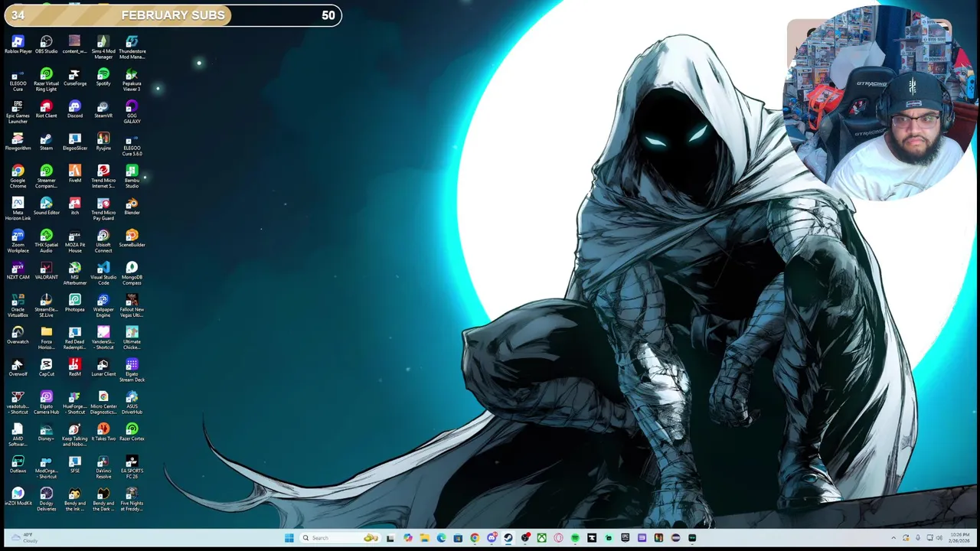This screenshot has width=980, height=551.
Task: Open the weather widget showing Cloudy
Action: (23, 538)
